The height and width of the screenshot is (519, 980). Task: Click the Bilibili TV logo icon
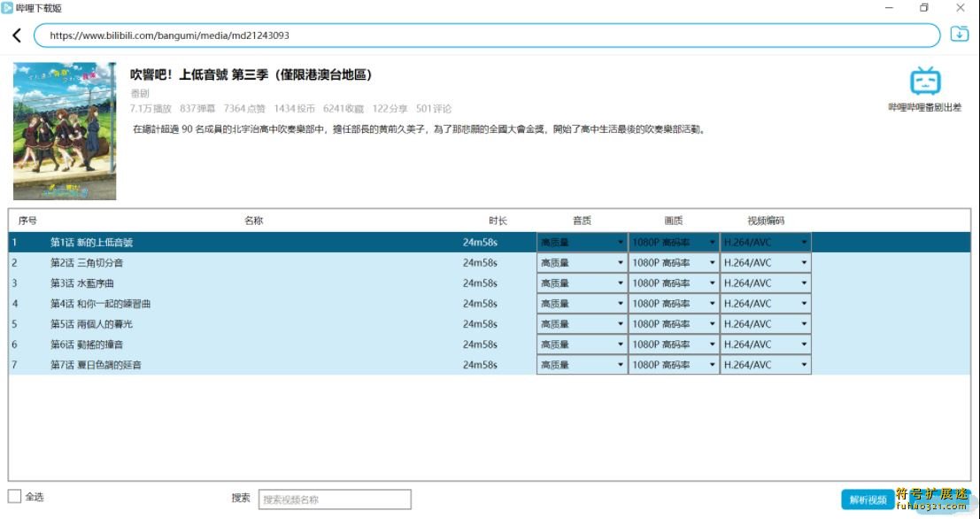[925, 81]
